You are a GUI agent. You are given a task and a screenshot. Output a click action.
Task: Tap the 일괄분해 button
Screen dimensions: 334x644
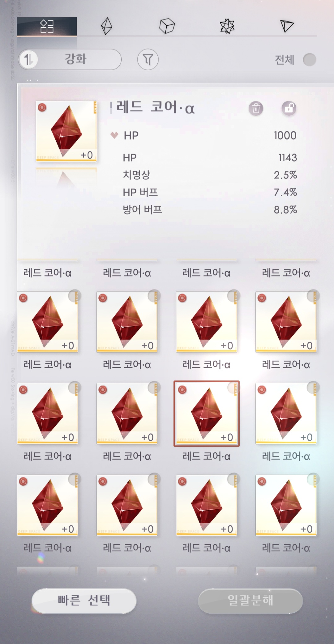(x=250, y=600)
